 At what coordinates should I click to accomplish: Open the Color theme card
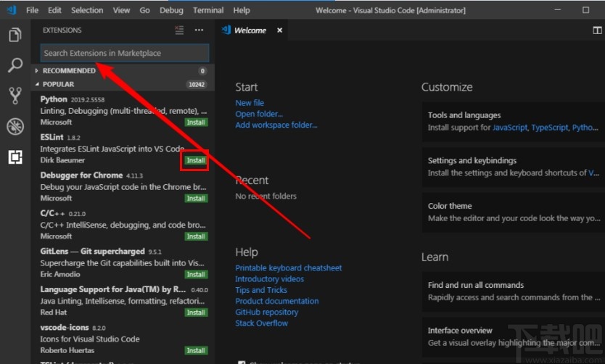[x=513, y=212]
